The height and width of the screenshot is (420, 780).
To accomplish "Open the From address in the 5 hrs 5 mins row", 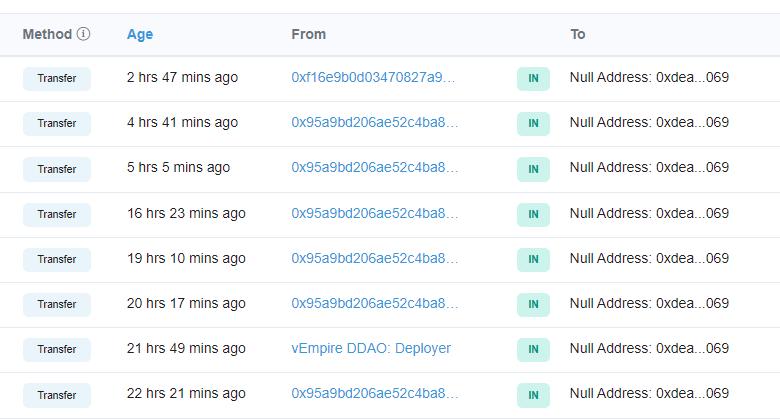I will point(374,168).
